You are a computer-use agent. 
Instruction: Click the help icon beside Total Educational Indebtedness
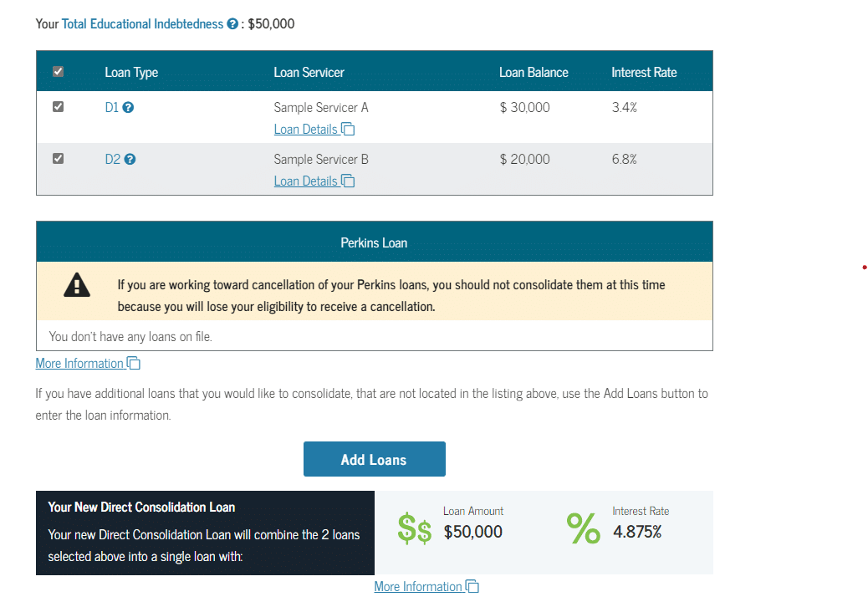click(232, 23)
